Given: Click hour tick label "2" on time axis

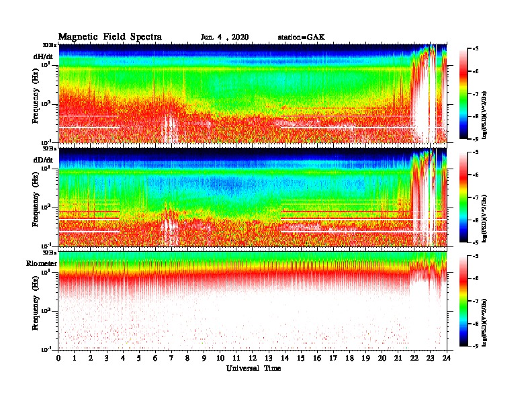Looking at the screenshot, I should (91, 358).
